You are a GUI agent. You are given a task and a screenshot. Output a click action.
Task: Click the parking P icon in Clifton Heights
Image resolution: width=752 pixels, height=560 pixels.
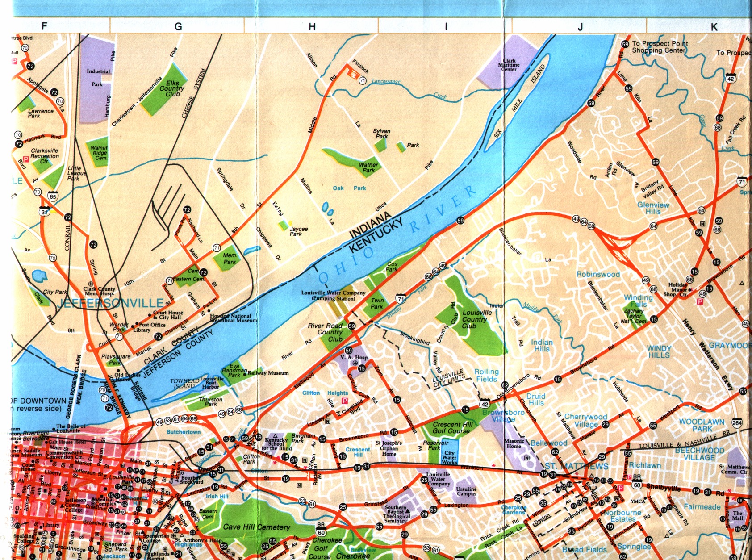pos(345,401)
